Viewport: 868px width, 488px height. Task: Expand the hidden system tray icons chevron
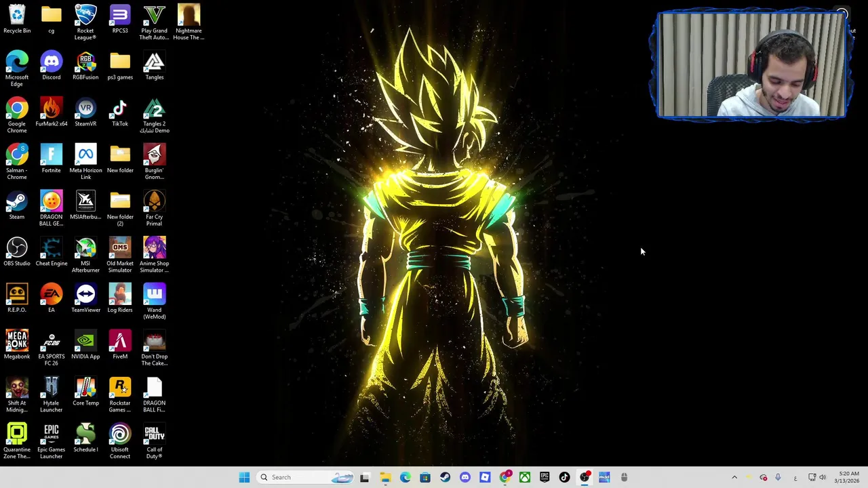point(734,477)
